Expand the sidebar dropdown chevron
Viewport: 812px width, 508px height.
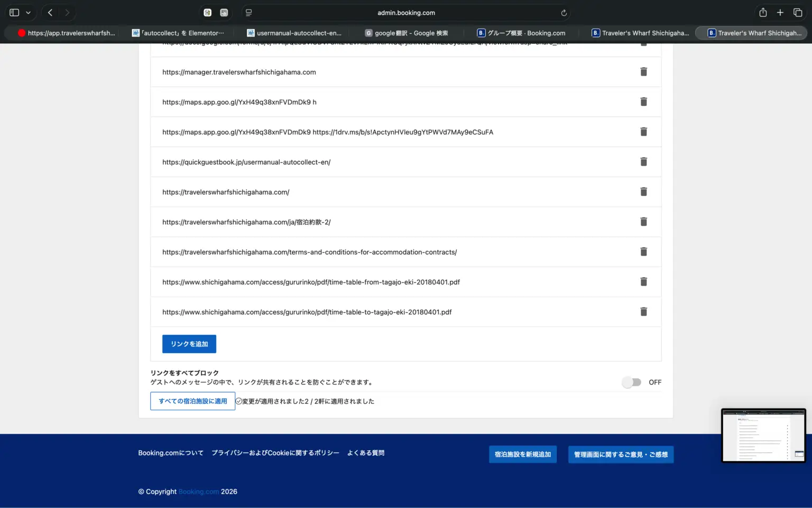tap(28, 13)
